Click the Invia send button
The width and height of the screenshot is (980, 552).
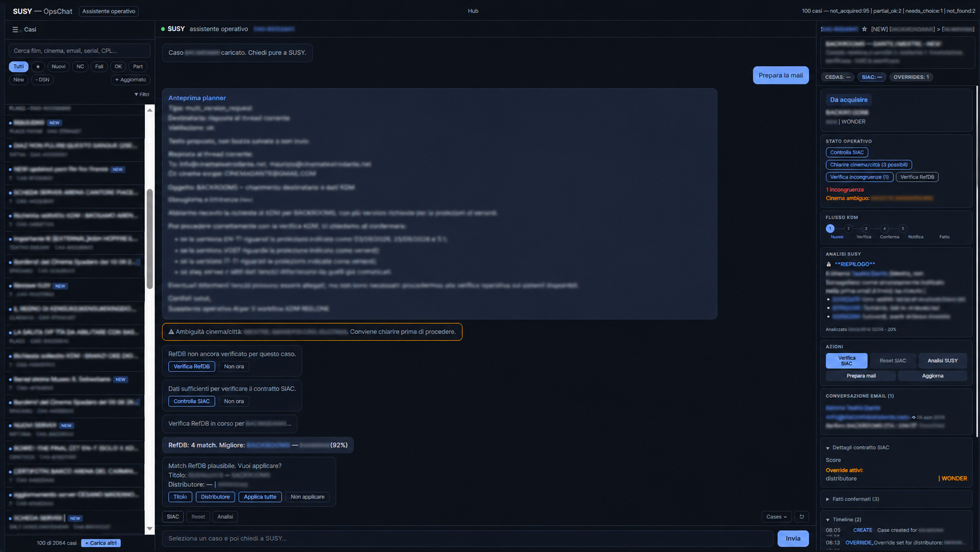click(793, 539)
